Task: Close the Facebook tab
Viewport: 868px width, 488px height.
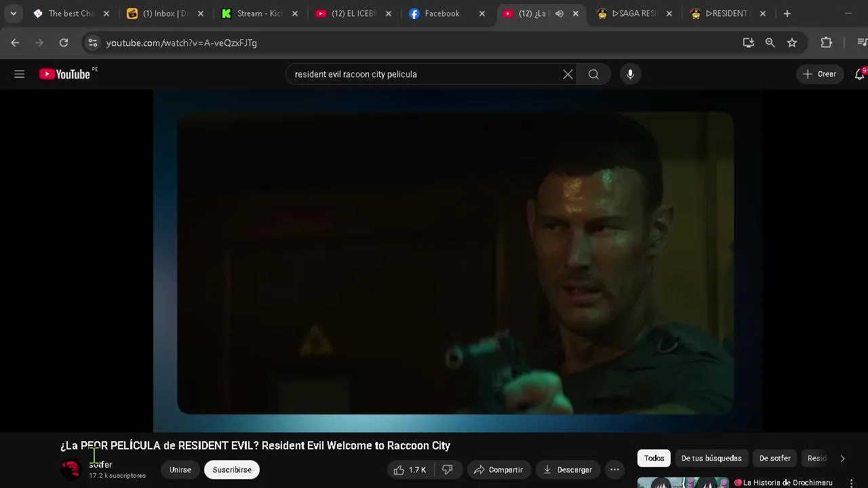Action: (482, 14)
